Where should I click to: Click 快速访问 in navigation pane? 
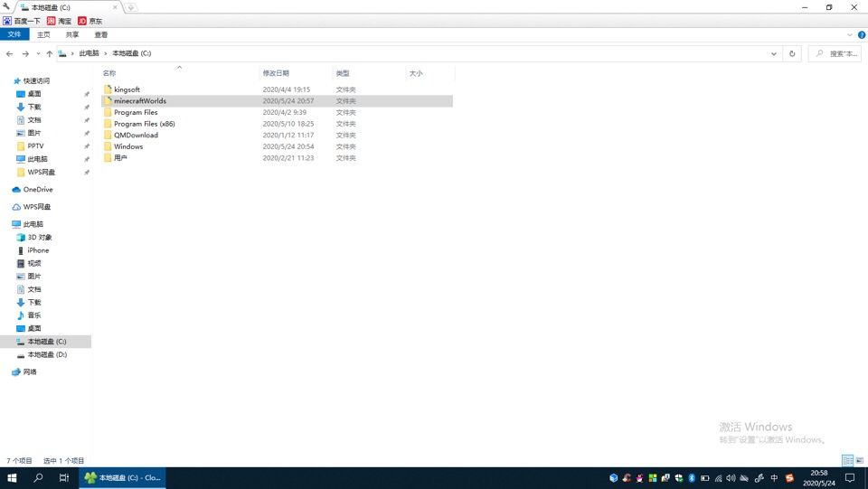36,80
